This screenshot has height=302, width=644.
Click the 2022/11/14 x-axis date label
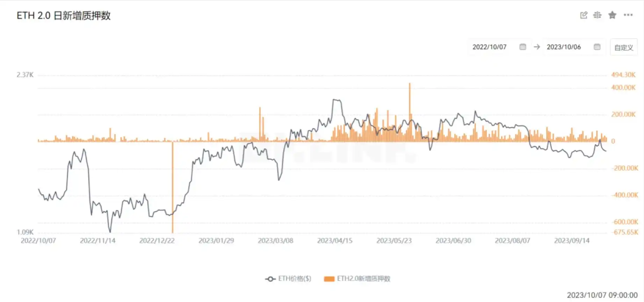(97, 241)
